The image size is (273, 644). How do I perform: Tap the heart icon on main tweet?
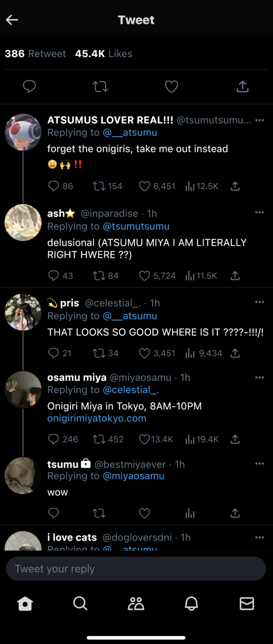(171, 87)
